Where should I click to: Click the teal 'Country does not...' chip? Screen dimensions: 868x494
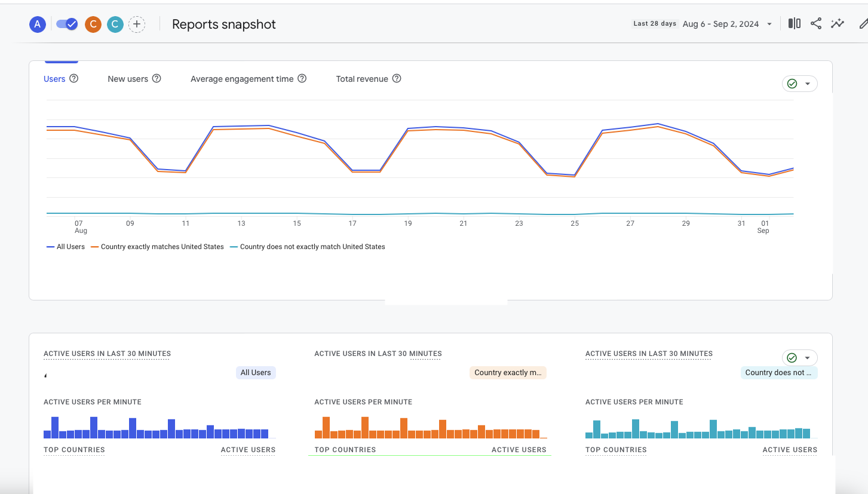point(778,373)
